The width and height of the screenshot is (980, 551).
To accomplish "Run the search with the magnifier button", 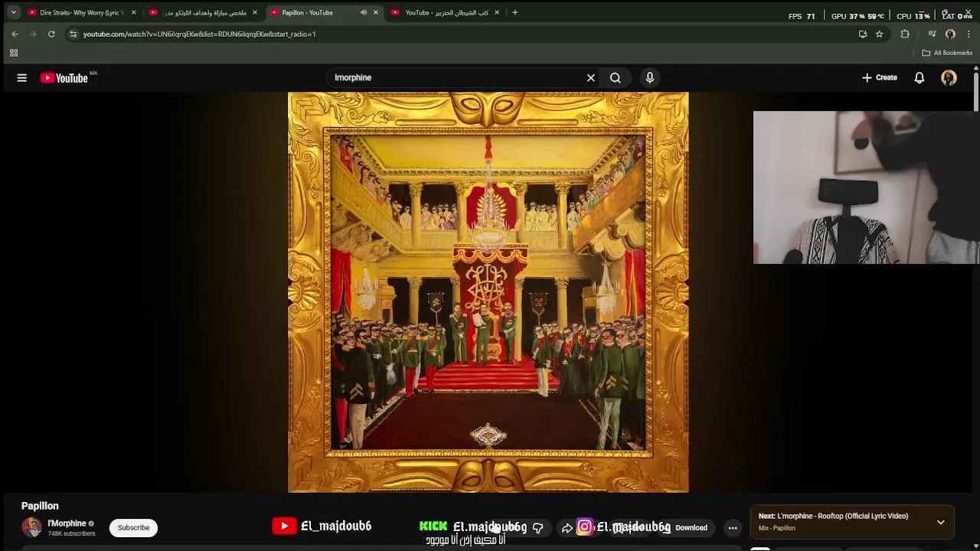I will [x=616, y=77].
